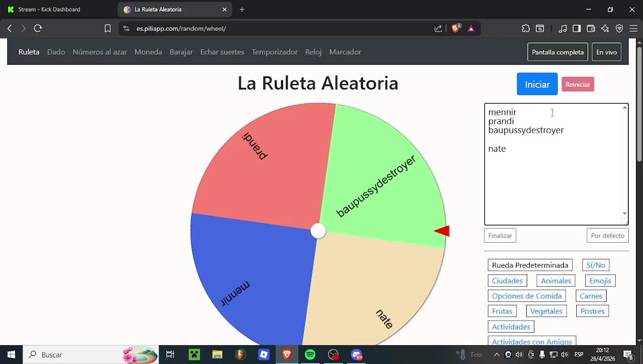Open the Reloj page

(x=313, y=52)
